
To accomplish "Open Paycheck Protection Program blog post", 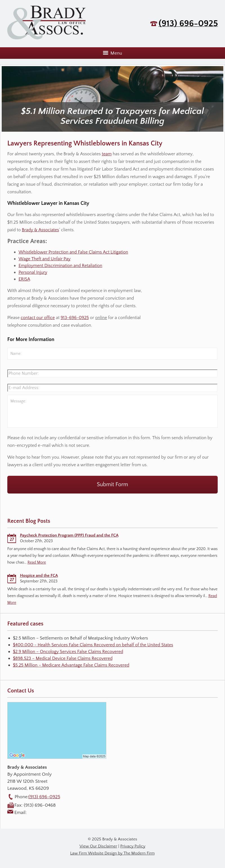I will point(69,535).
